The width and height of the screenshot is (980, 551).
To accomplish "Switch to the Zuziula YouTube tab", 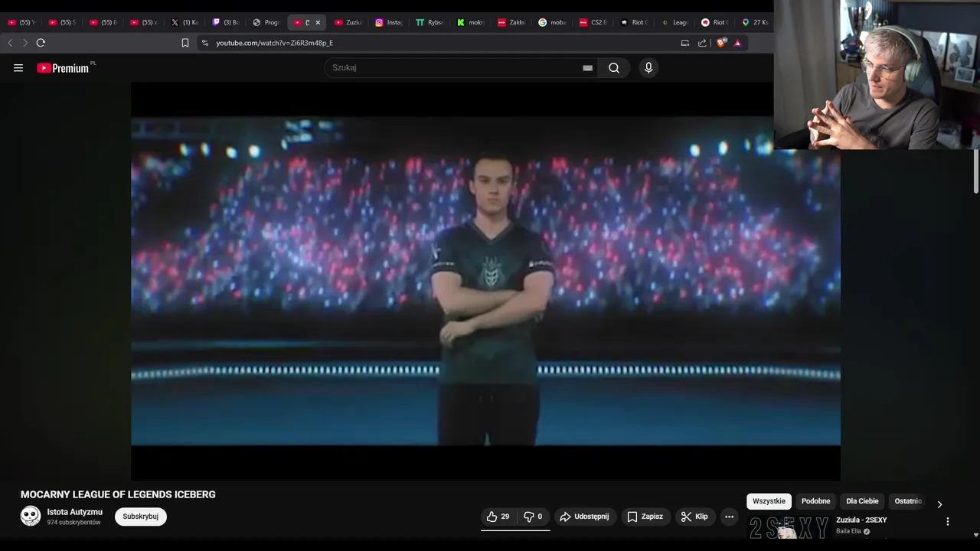I will click(x=348, y=22).
